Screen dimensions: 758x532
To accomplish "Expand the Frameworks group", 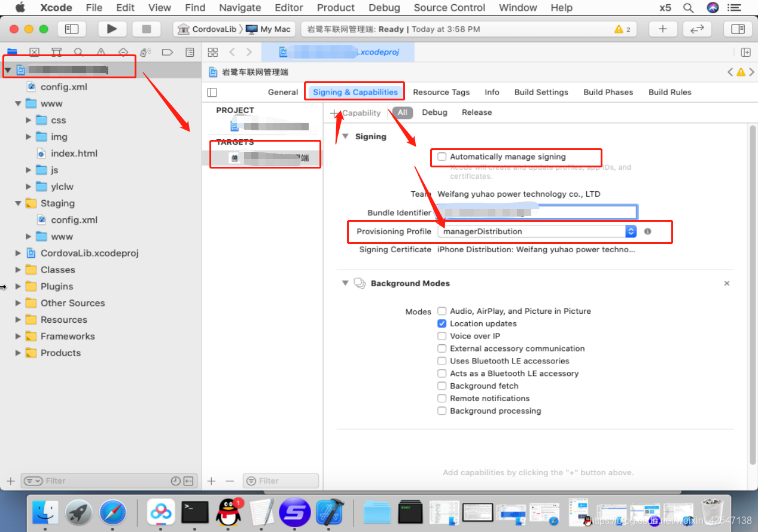I will tap(18, 336).
